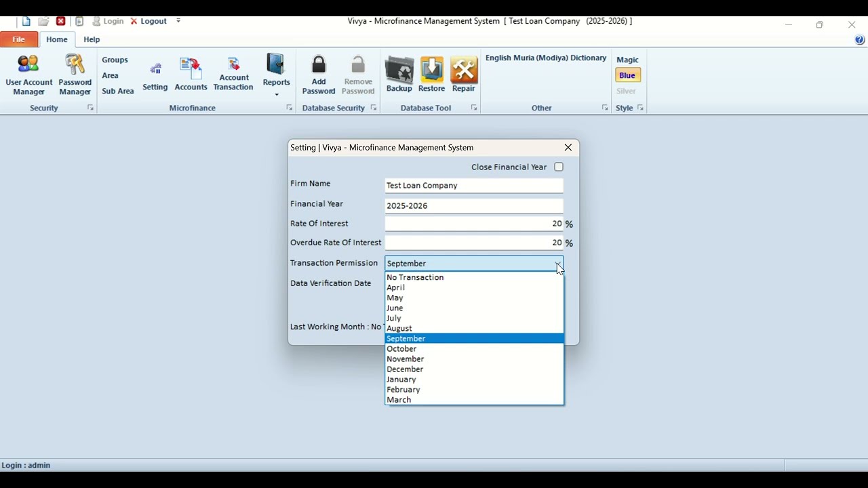The width and height of the screenshot is (868, 488).
Task: Open English Muria (Modiya) Dictionary
Action: click(546, 58)
